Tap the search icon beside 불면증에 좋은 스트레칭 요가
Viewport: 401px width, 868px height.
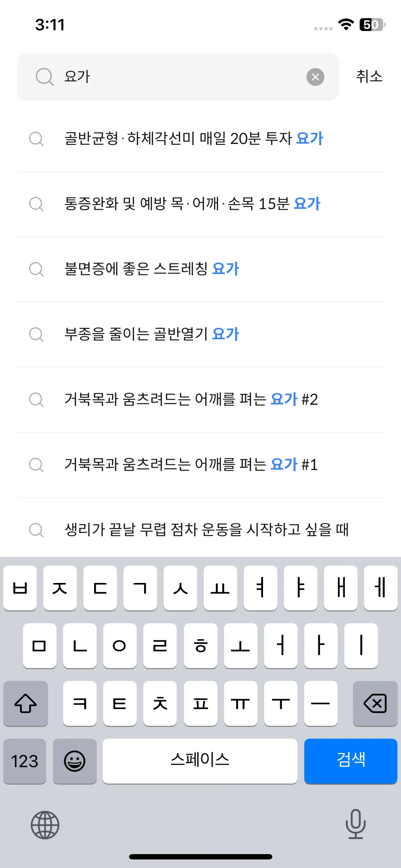pyautogui.click(x=36, y=269)
